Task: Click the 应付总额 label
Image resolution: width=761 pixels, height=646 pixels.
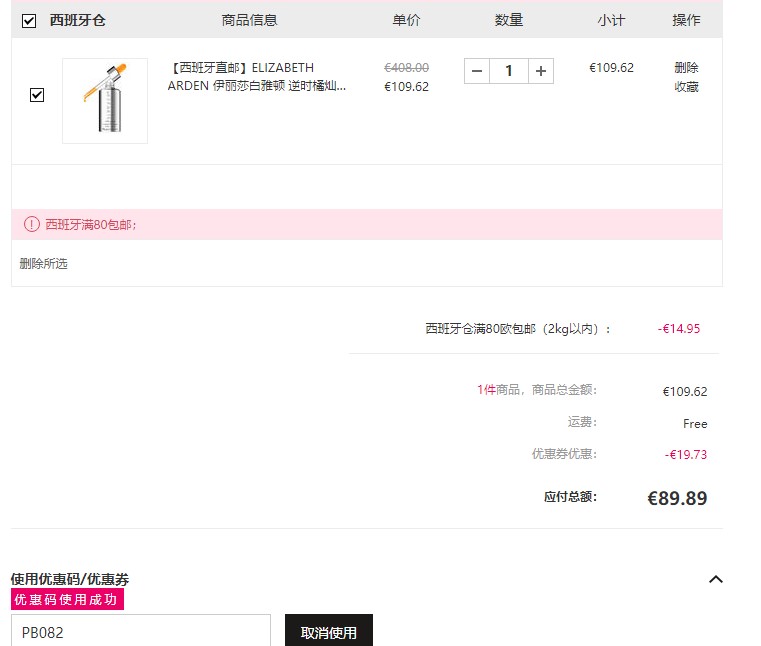Action: coord(570,497)
